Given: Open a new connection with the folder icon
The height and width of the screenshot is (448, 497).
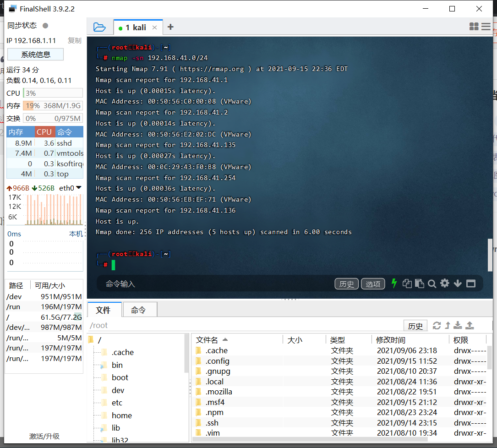Looking at the screenshot, I should (100, 27).
